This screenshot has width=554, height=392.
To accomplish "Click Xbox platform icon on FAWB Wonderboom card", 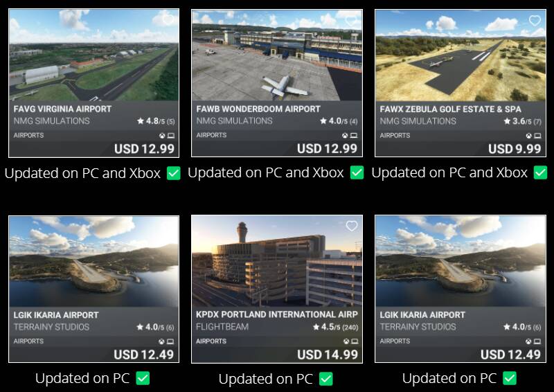I will click(x=345, y=135).
